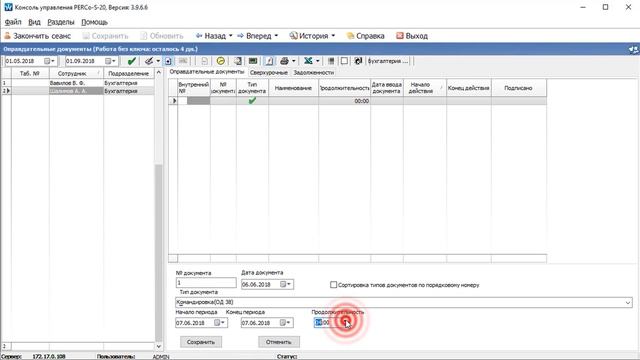Click the Сохранить button below the form
The width and height of the screenshot is (640, 360).
pos(201,342)
